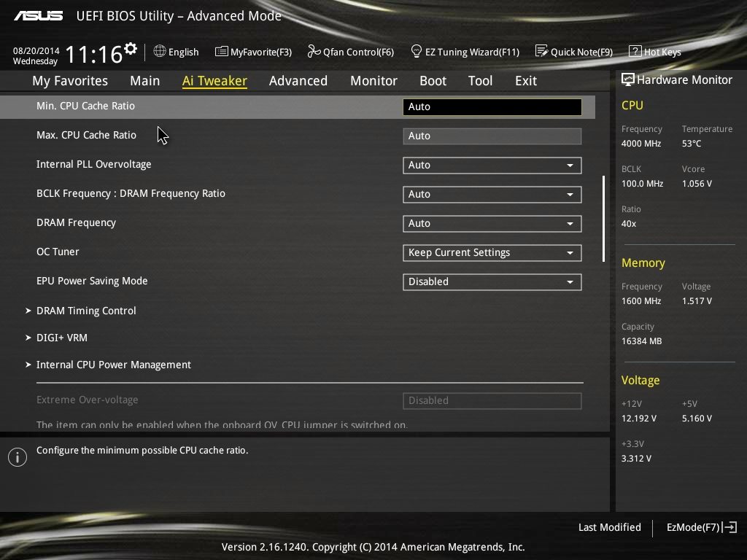The height and width of the screenshot is (560, 747).
Task: Open DRAM Frequency dropdown
Action: 492,223
